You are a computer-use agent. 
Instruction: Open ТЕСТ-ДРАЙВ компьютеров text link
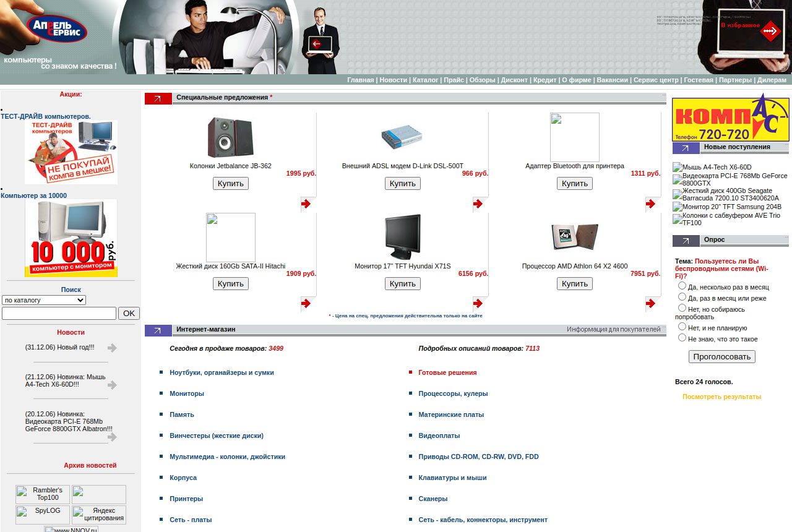[46, 116]
